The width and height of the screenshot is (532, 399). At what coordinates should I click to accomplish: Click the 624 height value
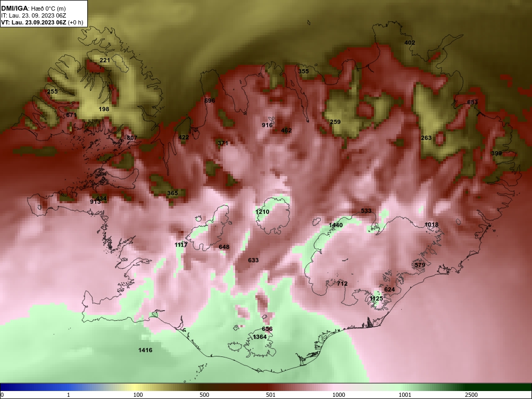[x=389, y=289]
